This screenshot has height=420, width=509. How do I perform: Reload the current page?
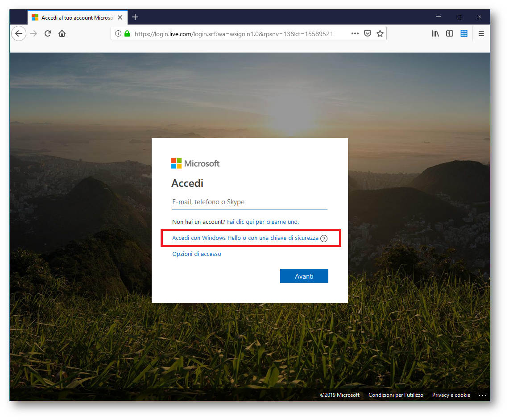coord(48,33)
